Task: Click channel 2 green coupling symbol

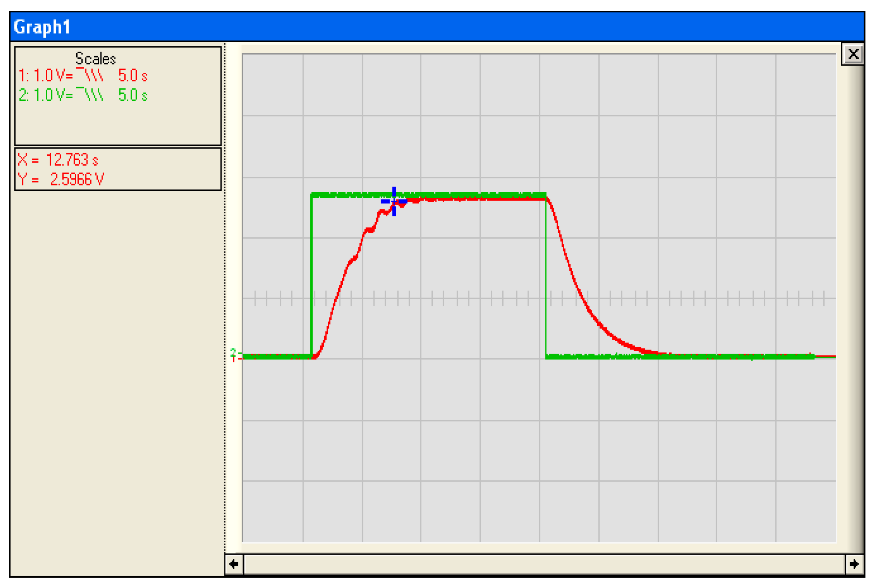Action: click(90, 94)
